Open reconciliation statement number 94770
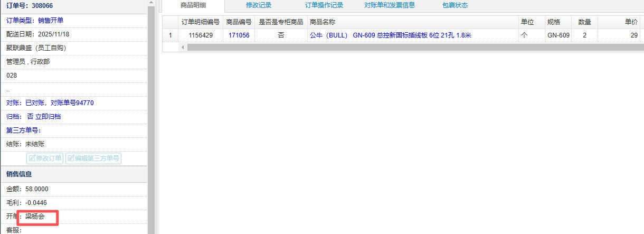Screen dimensions: 644x234 [84, 103]
